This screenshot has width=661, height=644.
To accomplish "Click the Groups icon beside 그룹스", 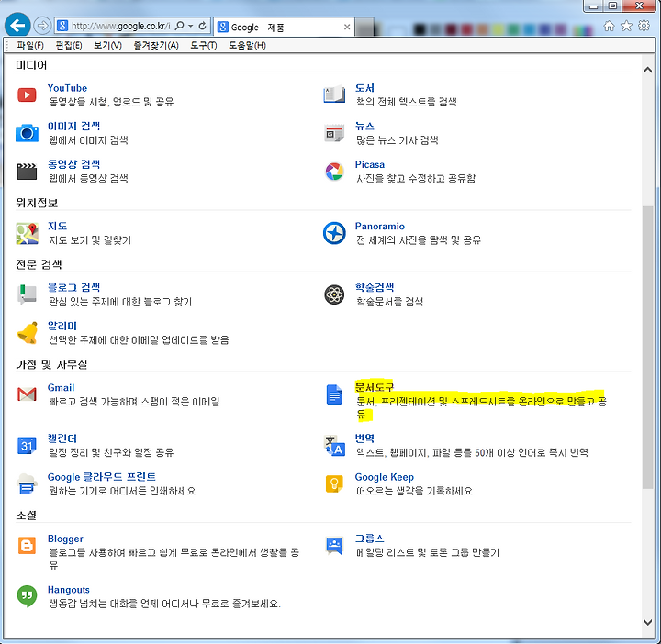I will [x=334, y=546].
